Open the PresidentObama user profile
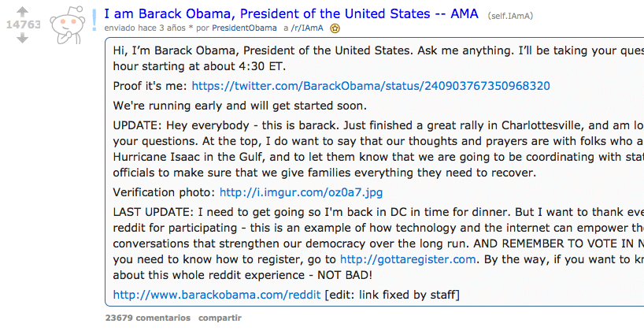 click(x=244, y=28)
